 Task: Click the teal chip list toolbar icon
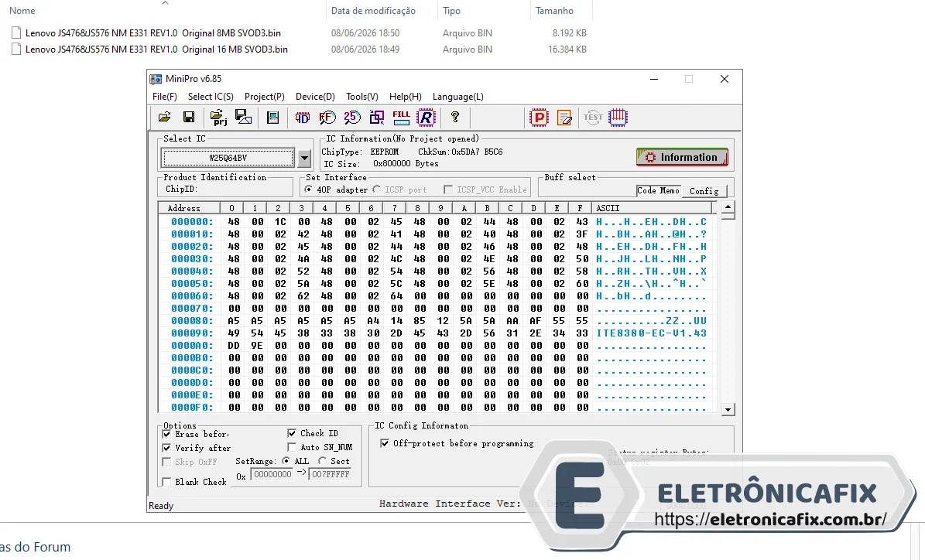272,118
